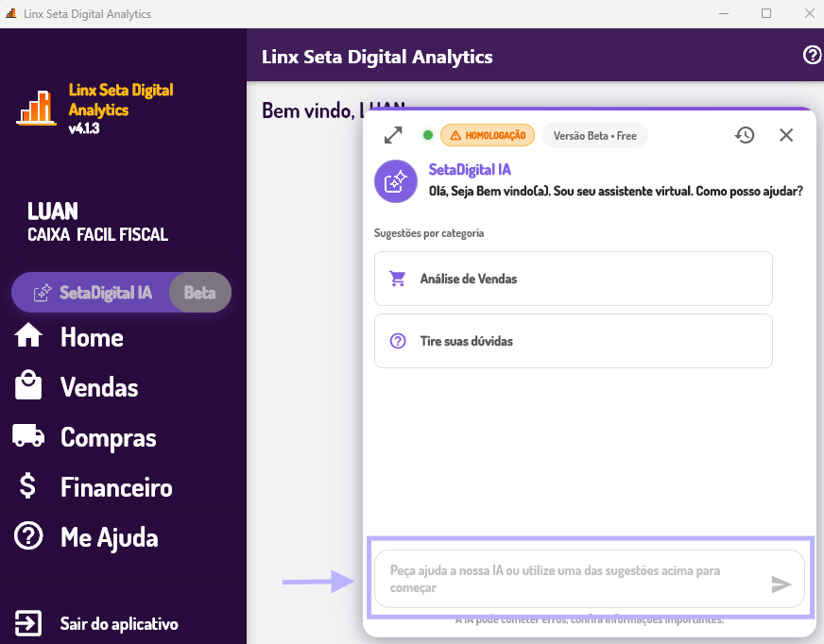This screenshot has width=824, height=644.
Task: Open the Financeiro section
Action: click(116, 487)
